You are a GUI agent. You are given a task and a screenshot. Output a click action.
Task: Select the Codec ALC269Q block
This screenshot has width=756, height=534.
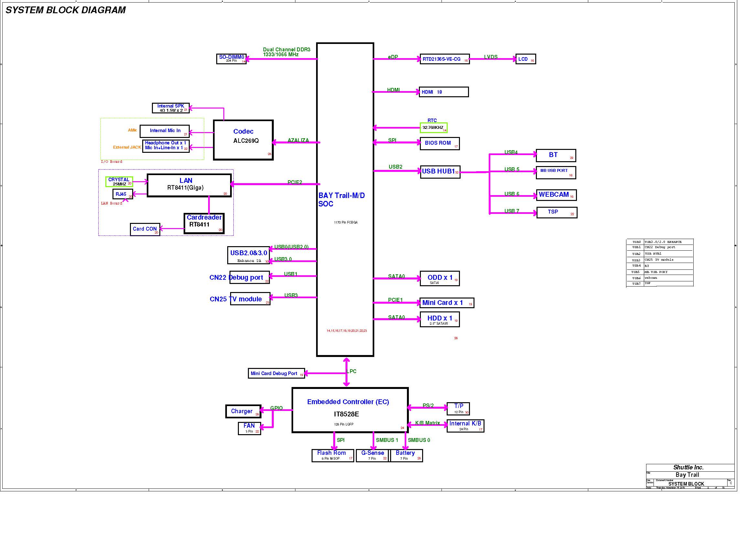(x=243, y=140)
